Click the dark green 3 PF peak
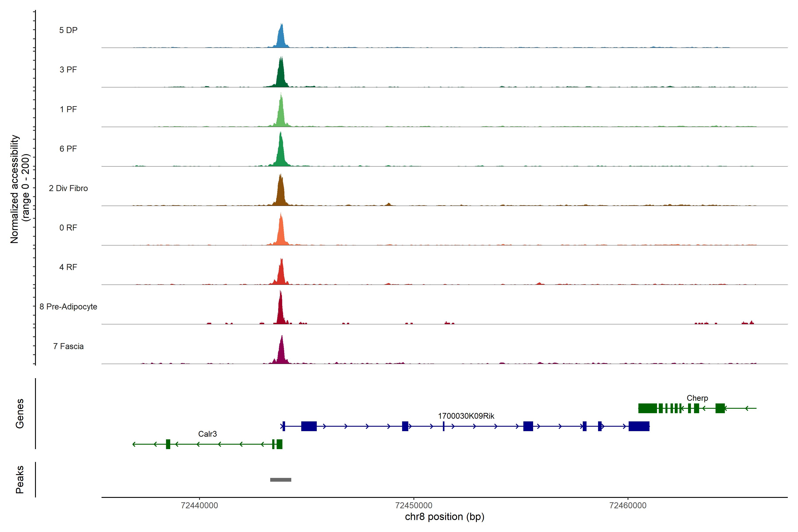798x532 pixels. 281,76
